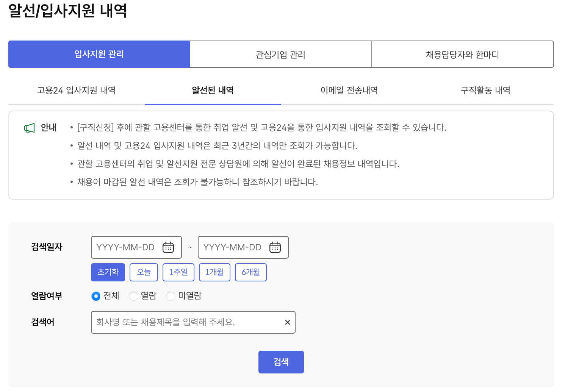The height and width of the screenshot is (392, 562).
Task: Set date range to 오늘
Action: 144,272
